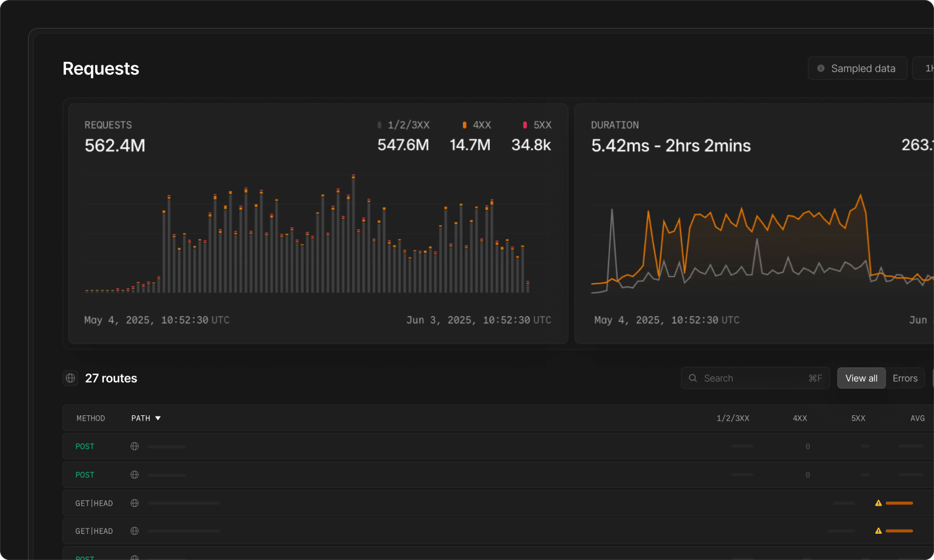Sort routes by the METHOD column header

90,418
